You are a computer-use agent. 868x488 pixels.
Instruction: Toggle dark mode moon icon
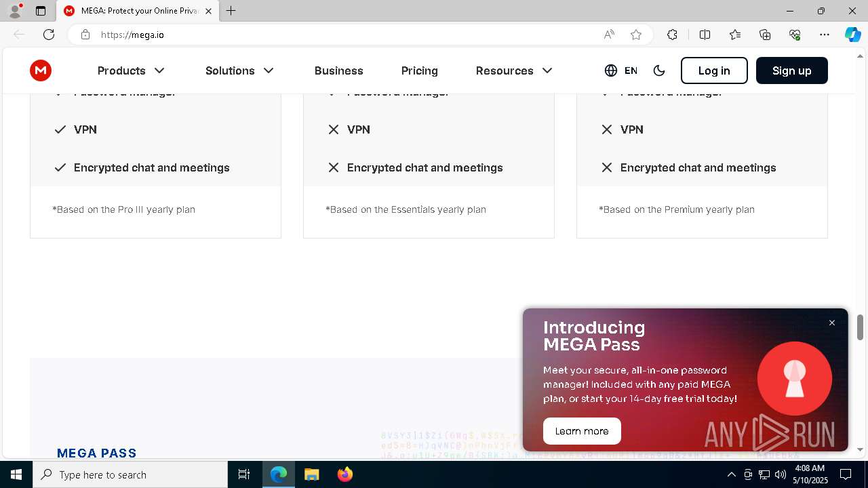tap(659, 70)
